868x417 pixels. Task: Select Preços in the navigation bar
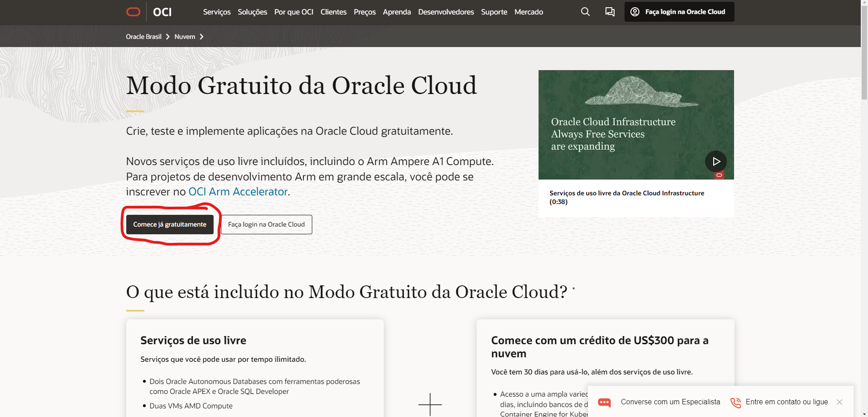tap(364, 12)
